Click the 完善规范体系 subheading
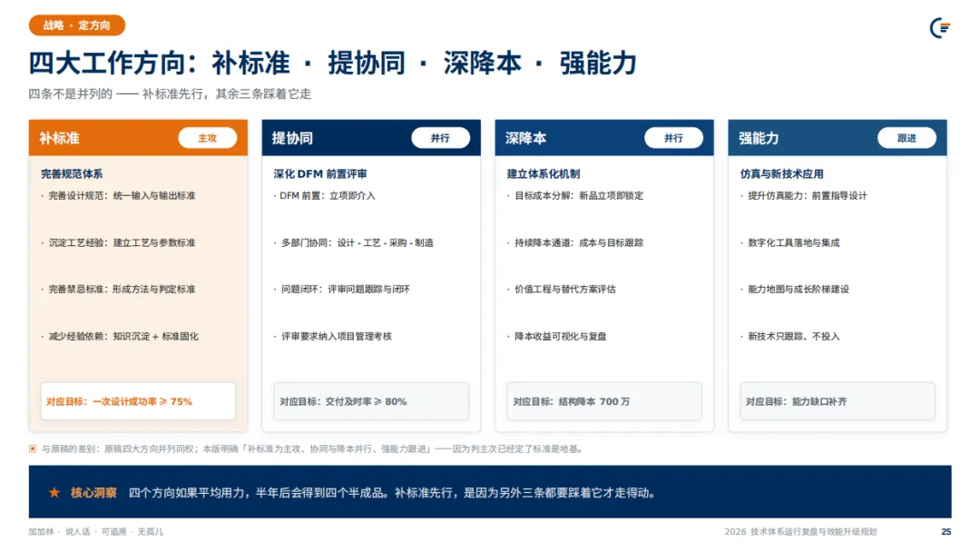 coord(72,173)
